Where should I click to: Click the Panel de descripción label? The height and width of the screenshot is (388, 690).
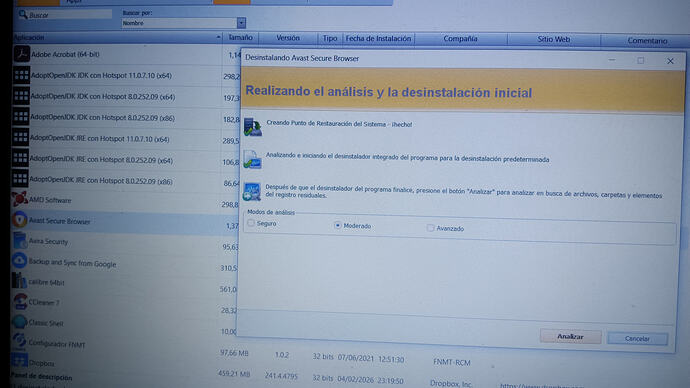pyautogui.click(x=41, y=377)
